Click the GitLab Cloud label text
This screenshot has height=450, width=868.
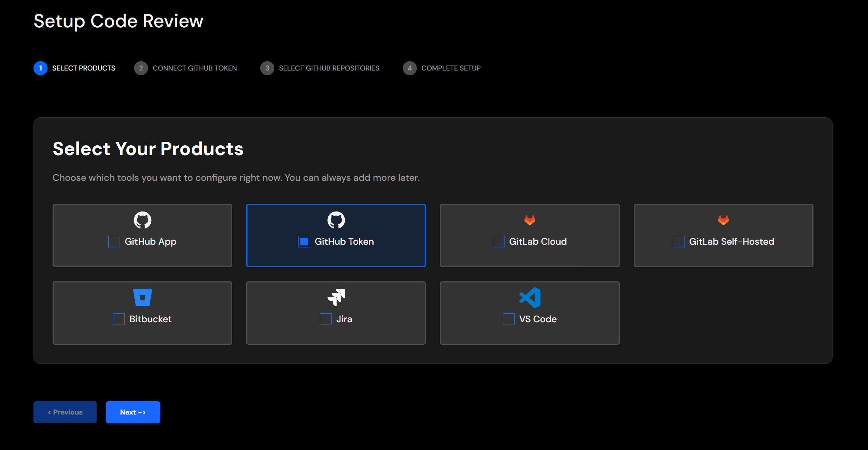(x=538, y=242)
